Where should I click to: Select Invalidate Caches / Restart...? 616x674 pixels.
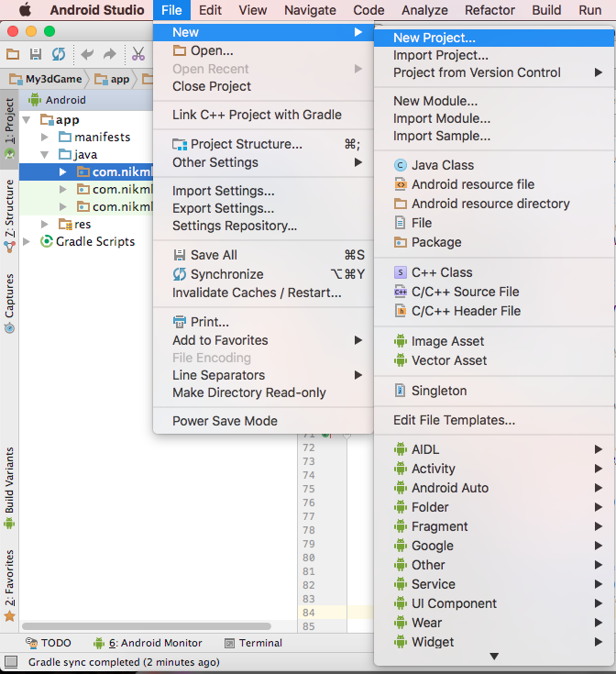263,293
